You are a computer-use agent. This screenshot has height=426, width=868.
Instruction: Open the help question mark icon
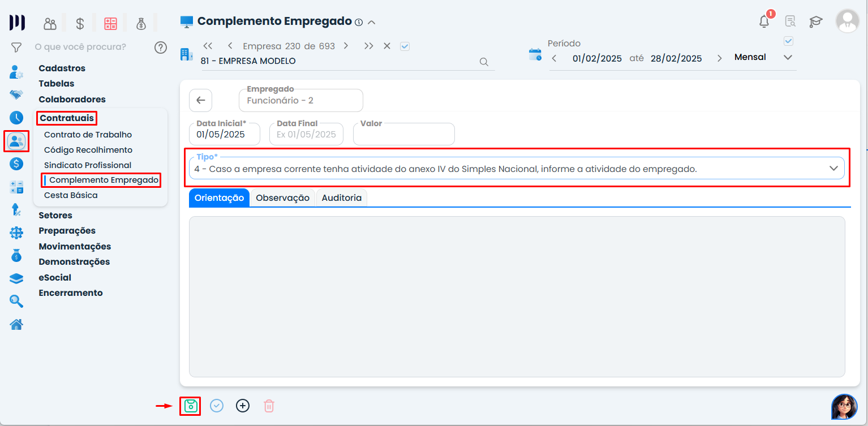(161, 48)
